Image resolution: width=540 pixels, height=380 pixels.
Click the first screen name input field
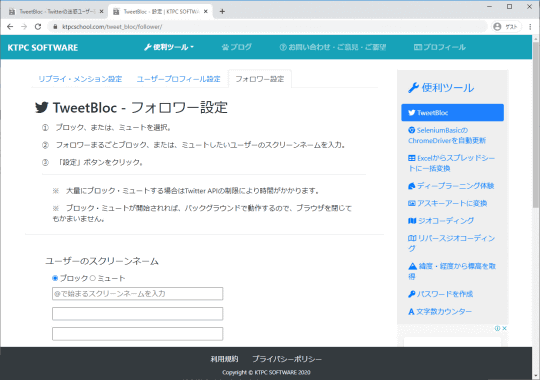[137, 294]
